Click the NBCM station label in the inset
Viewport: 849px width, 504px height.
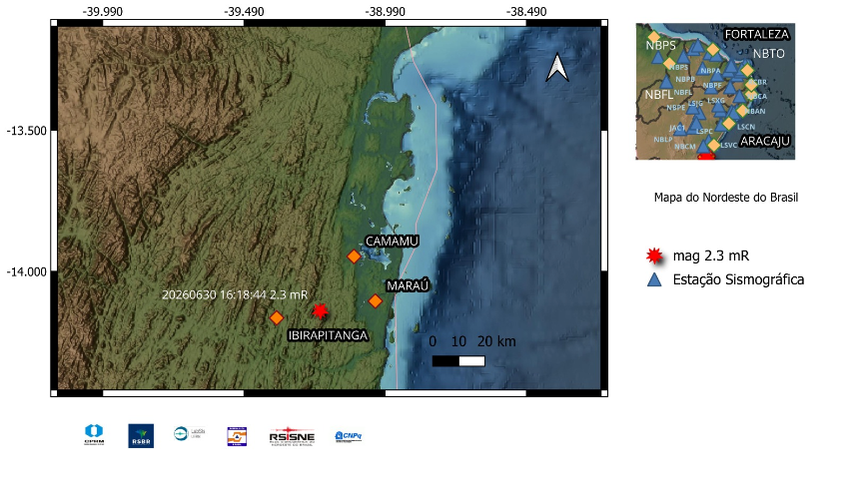[x=685, y=147]
